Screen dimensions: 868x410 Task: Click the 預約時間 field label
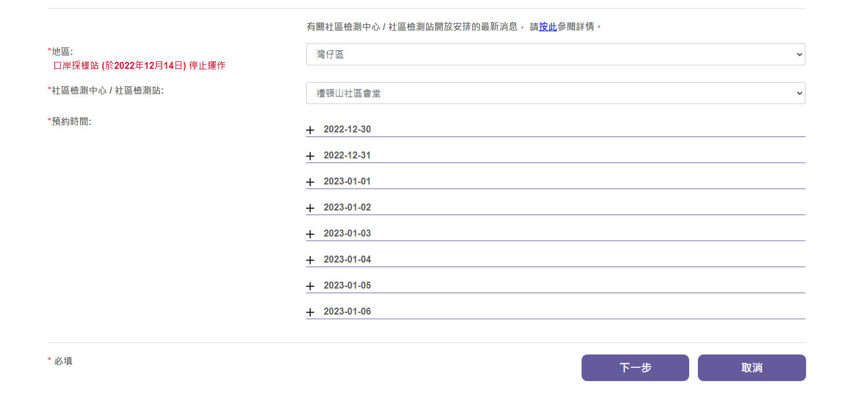[x=69, y=122]
